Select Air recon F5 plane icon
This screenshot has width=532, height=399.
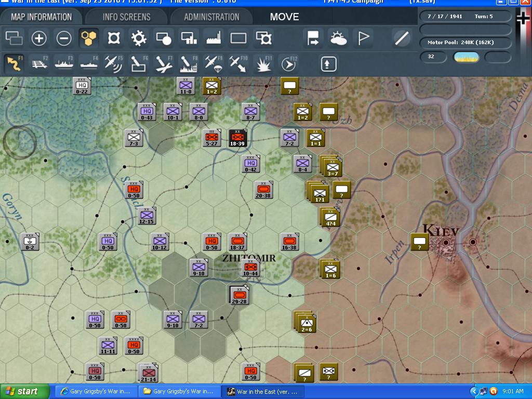coord(114,64)
